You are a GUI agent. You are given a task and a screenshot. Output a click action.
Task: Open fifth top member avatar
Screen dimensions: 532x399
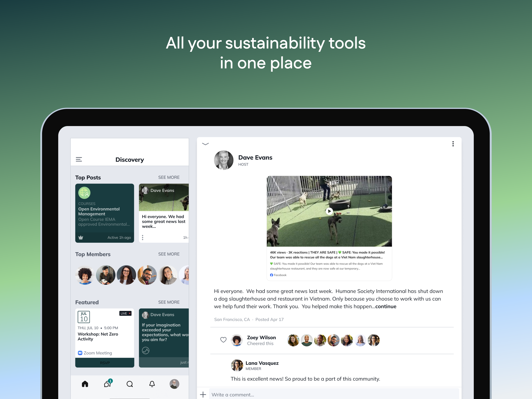click(168, 275)
